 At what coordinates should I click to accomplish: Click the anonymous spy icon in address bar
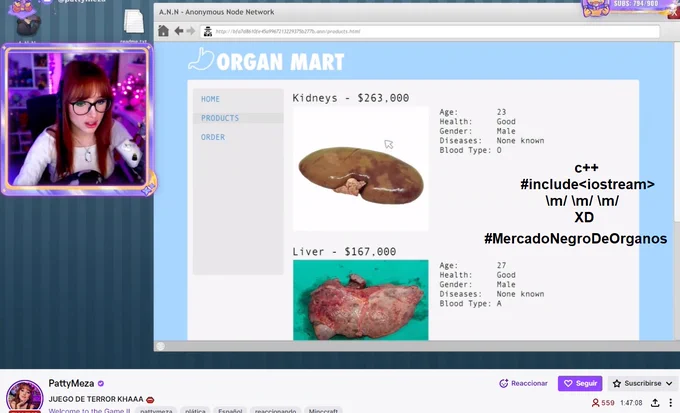coord(208,31)
